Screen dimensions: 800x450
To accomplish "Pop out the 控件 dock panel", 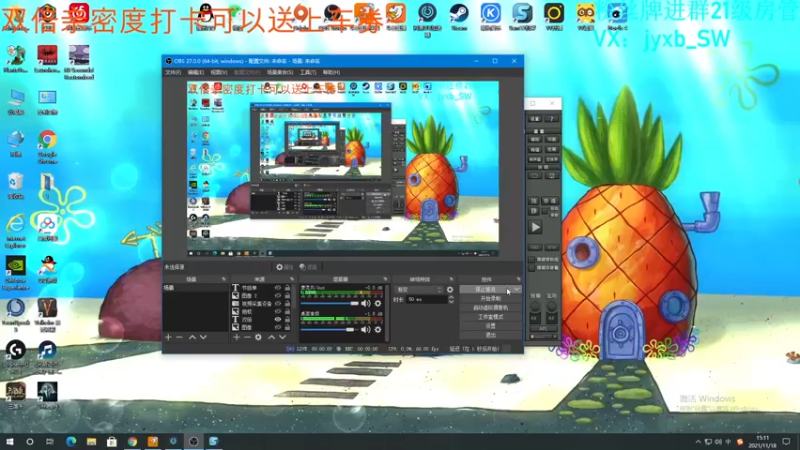I will (x=518, y=280).
